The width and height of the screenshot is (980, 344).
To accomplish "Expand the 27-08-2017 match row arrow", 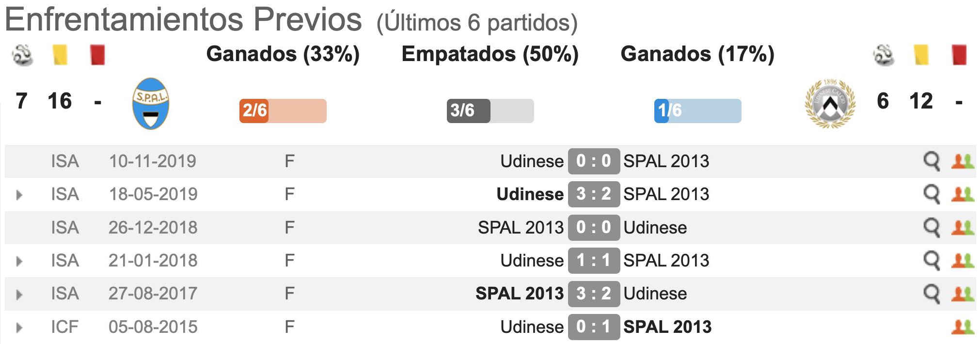I will pos(19,294).
